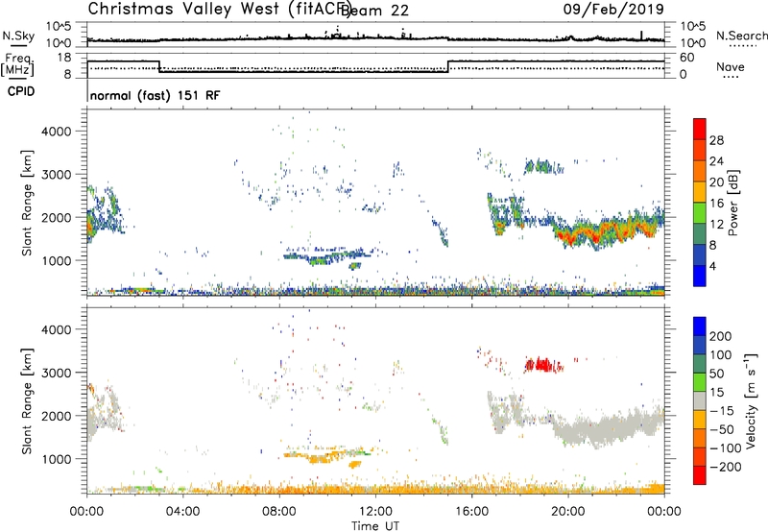768x532 pixels.
Task: Click the '3000' tick on velocity panel
Action: pos(56,373)
